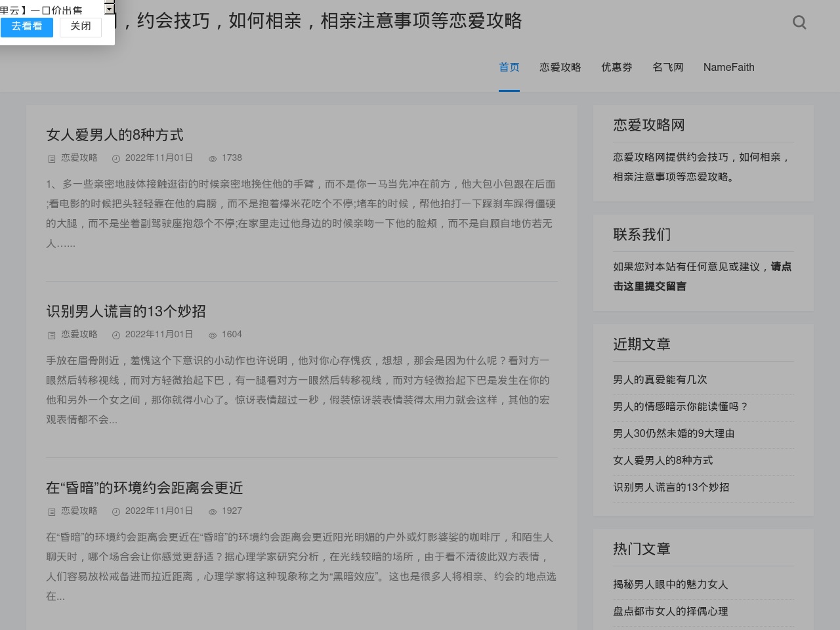Click category icon under 女人爱男人的8种方式
This screenshot has height=630, width=840.
(x=52, y=159)
